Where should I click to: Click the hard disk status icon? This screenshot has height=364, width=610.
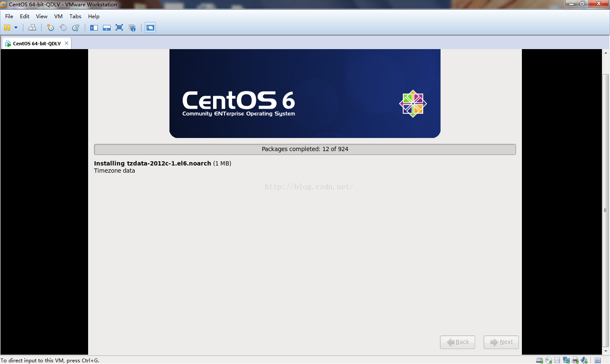click(x=540, y=360)
